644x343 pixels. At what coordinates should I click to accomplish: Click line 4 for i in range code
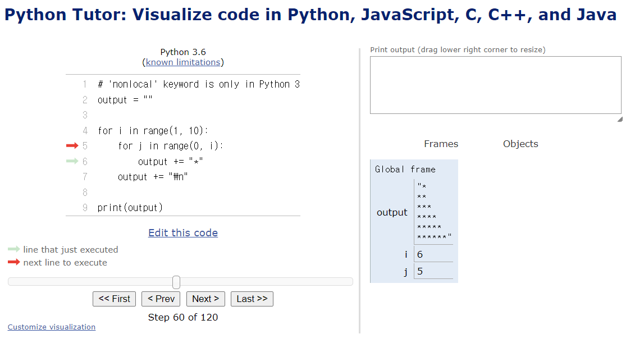point(153,131)
